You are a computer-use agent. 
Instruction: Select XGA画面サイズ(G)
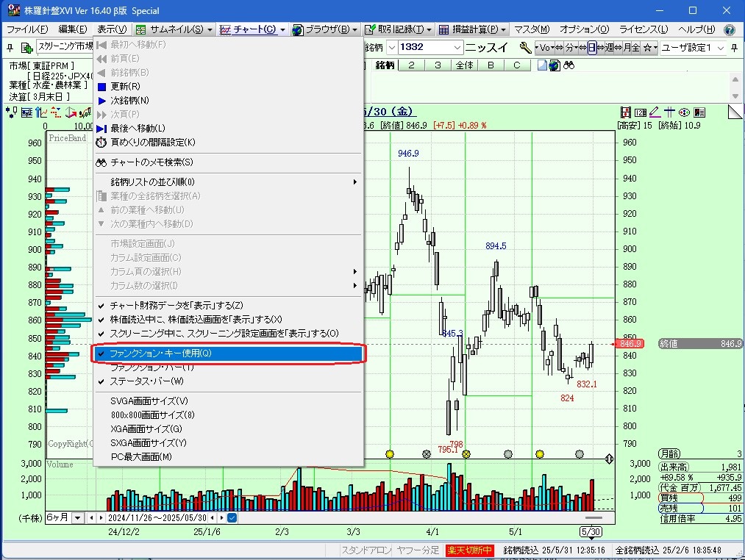(x=228, y=429)
